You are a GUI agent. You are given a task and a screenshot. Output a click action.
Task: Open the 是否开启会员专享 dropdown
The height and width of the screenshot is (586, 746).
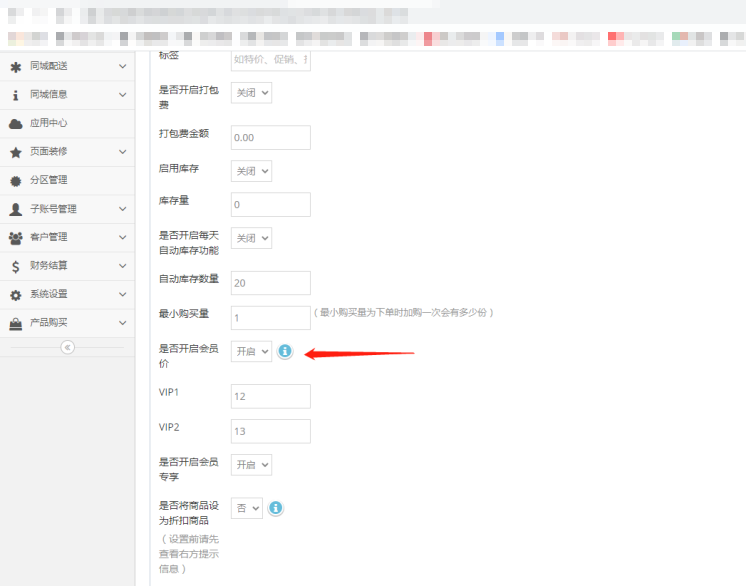[x=251, y=465]
